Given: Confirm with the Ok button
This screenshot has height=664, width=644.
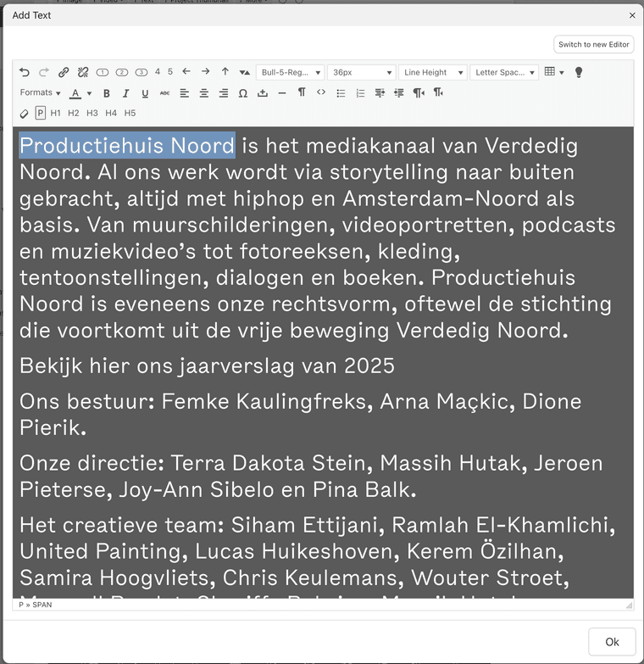Looking at the screenshot, I should coord(612,642).
